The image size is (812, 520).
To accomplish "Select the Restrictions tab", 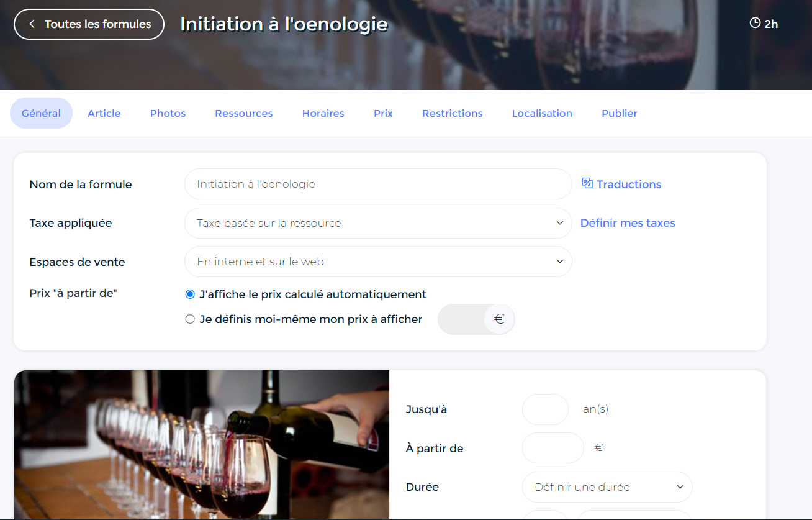I will 453,113.
